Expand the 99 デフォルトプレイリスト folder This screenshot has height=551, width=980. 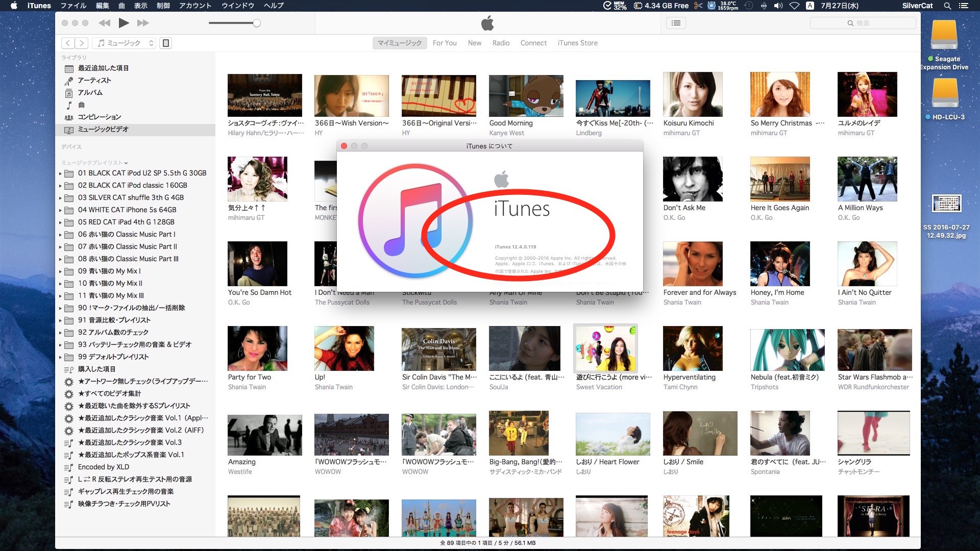click(60, 357)
